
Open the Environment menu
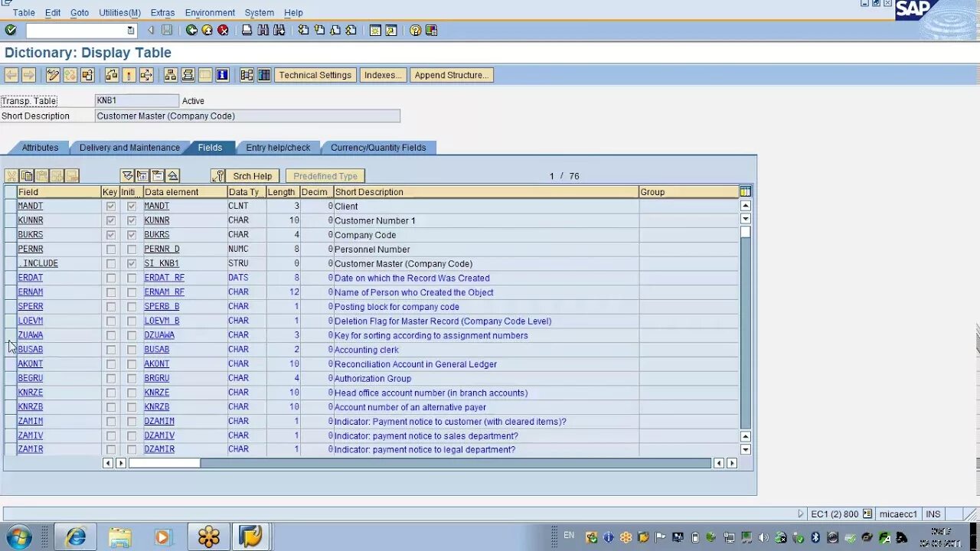210,13
